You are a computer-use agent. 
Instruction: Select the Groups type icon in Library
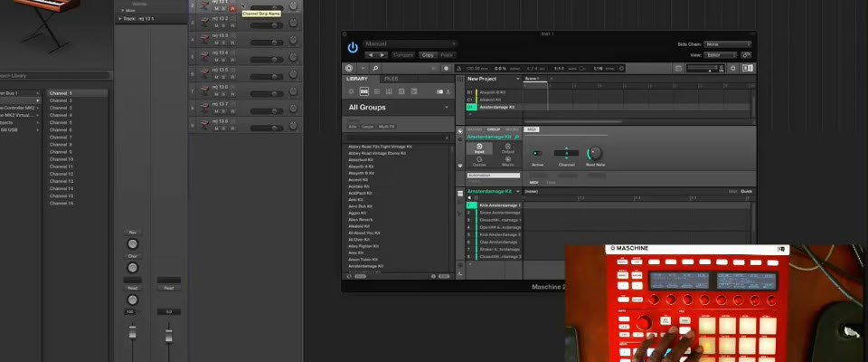click(364, 91)
